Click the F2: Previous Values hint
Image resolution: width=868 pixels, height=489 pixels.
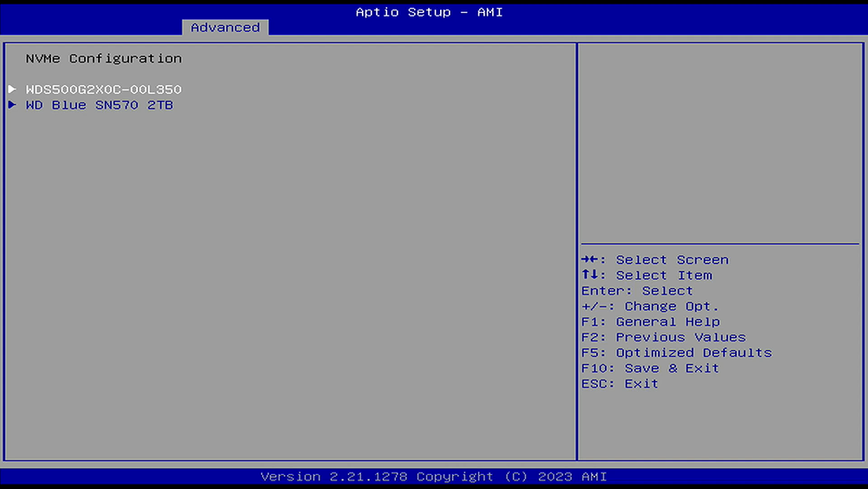[664, 337]
